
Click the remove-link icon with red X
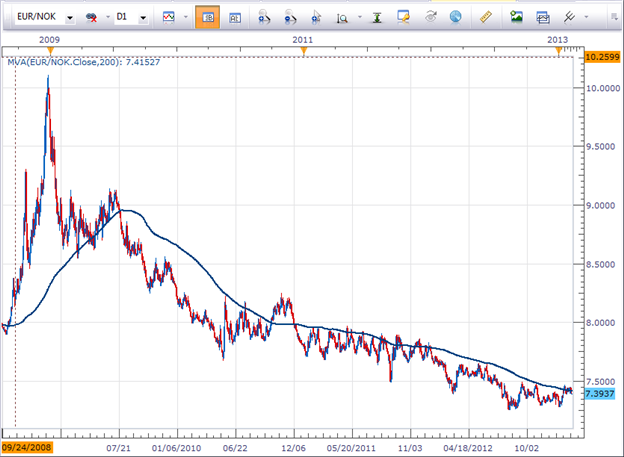tap(92, 17)
